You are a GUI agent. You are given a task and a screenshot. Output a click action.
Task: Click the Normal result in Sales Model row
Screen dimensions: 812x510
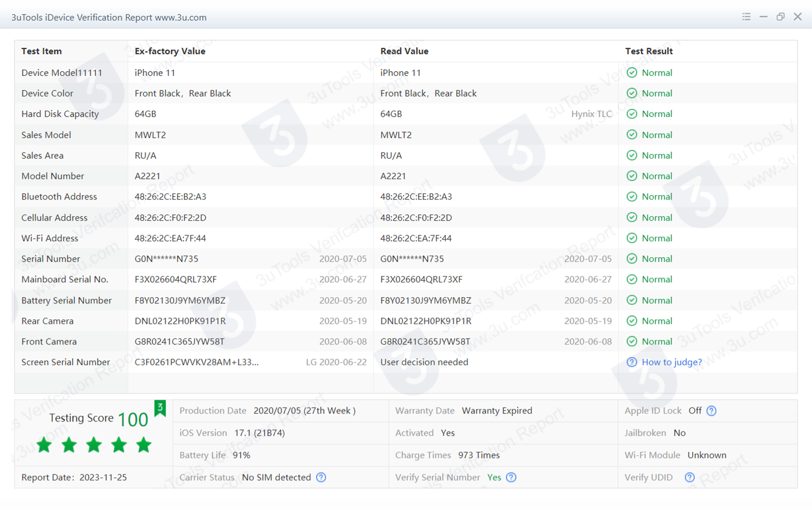coord(657,135)
